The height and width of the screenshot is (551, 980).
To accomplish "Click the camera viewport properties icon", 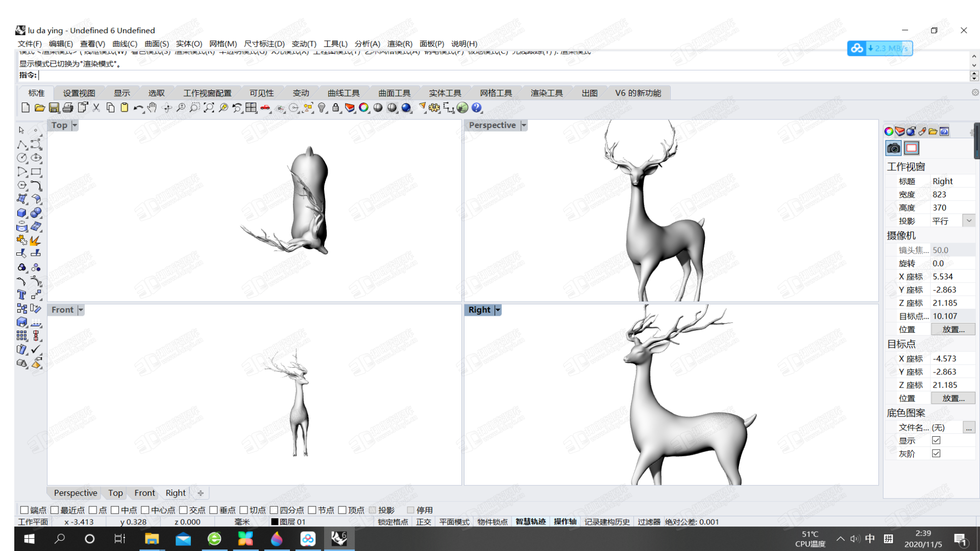I will (x=893, y=148).
